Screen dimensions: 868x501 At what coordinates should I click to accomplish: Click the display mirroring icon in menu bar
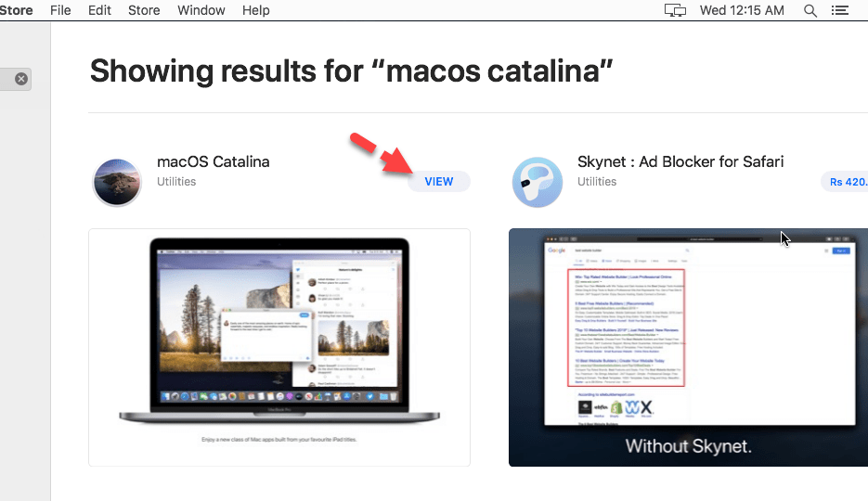pyautogui.click(x=675, y=11)
